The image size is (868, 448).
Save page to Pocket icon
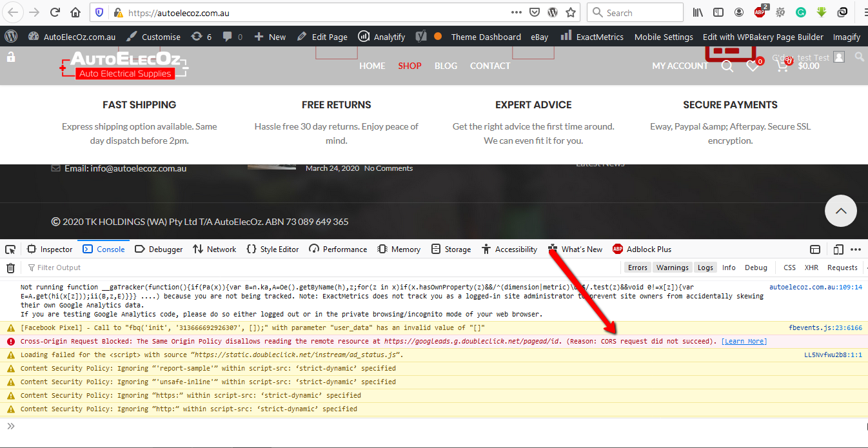pos(535,12)
